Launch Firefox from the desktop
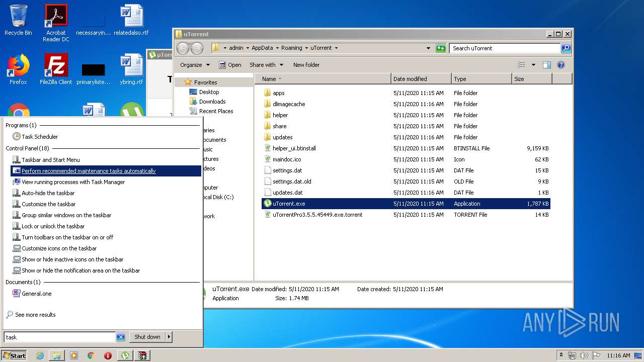 point(18,69)
